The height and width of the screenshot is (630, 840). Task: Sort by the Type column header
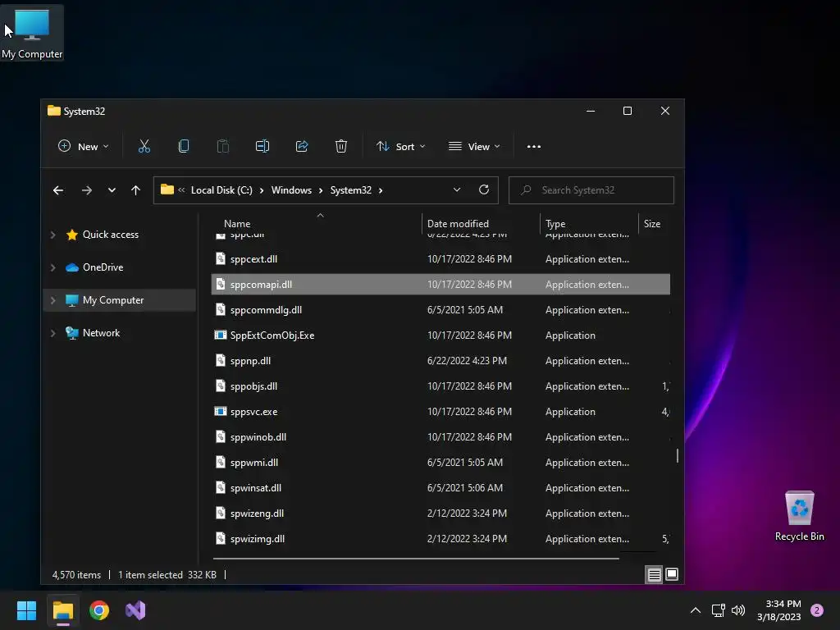589,224
